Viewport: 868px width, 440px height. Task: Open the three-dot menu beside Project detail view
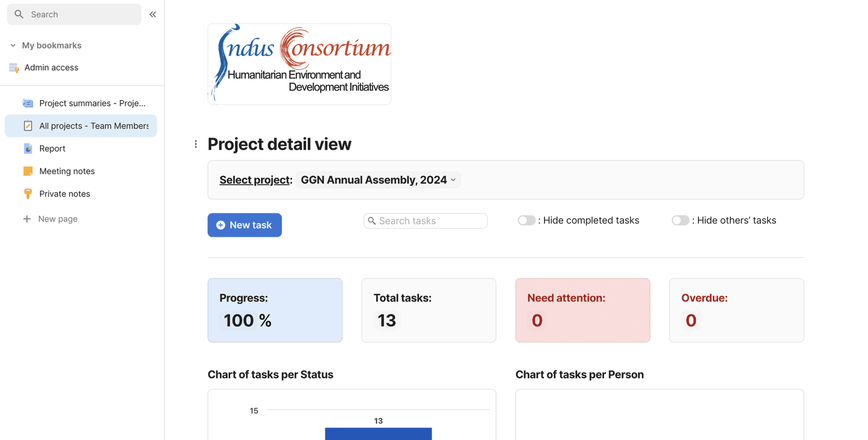pyautogui.click(x=196, y=144)
